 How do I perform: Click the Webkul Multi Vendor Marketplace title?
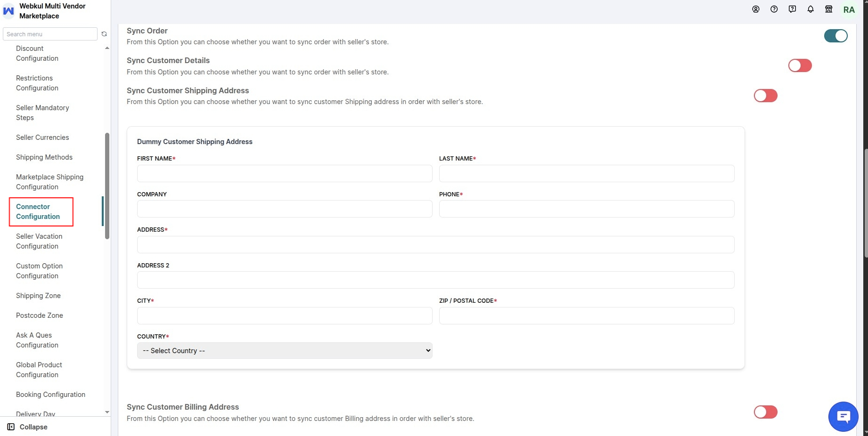[x=52, y=11]
